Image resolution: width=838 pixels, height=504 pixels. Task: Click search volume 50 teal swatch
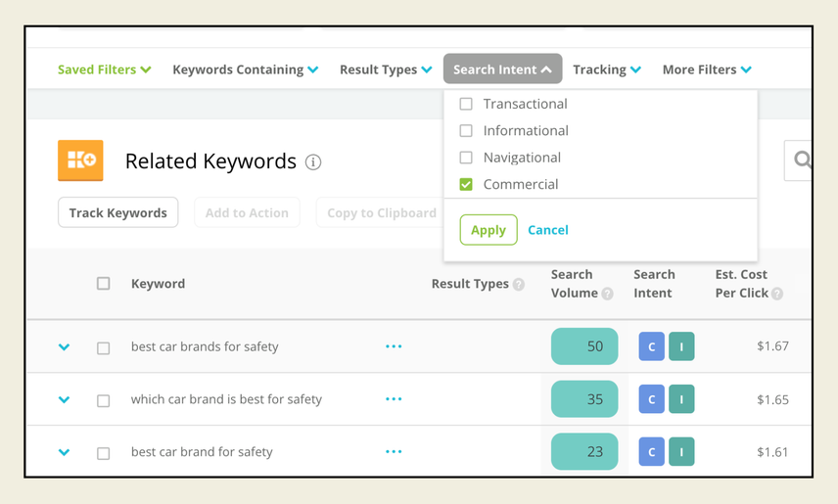click(x=584, y=346)
